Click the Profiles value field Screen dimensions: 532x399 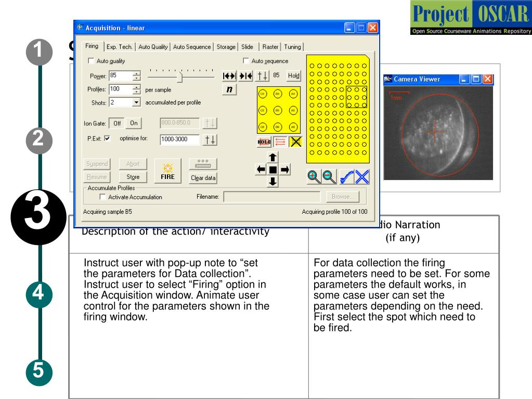point(121,89)
